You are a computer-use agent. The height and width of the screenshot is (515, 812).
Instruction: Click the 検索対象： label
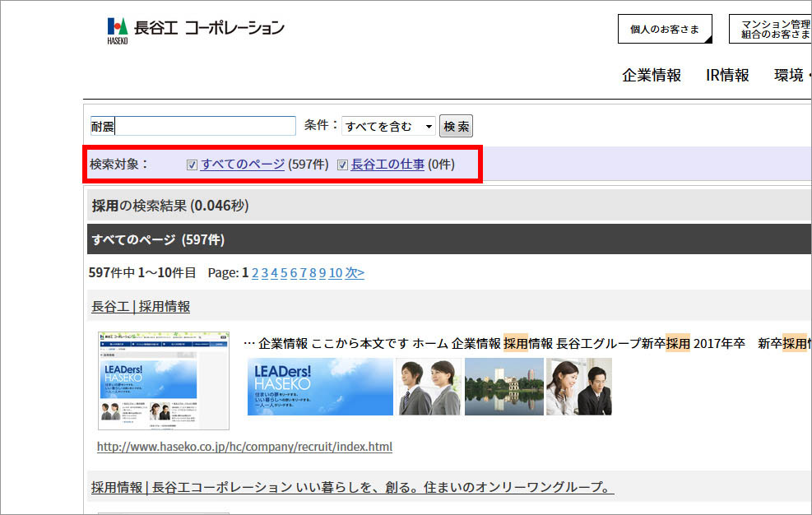pos(119,165)
